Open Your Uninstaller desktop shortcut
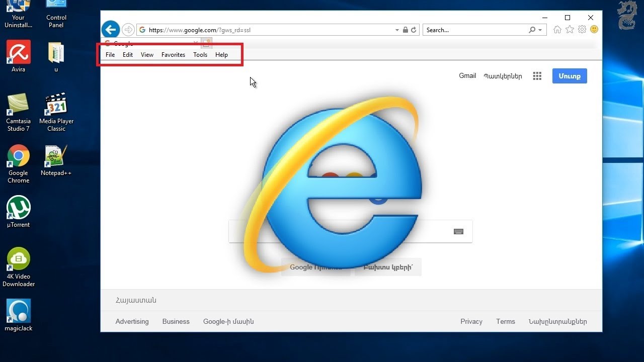 (x=19, y=14)
